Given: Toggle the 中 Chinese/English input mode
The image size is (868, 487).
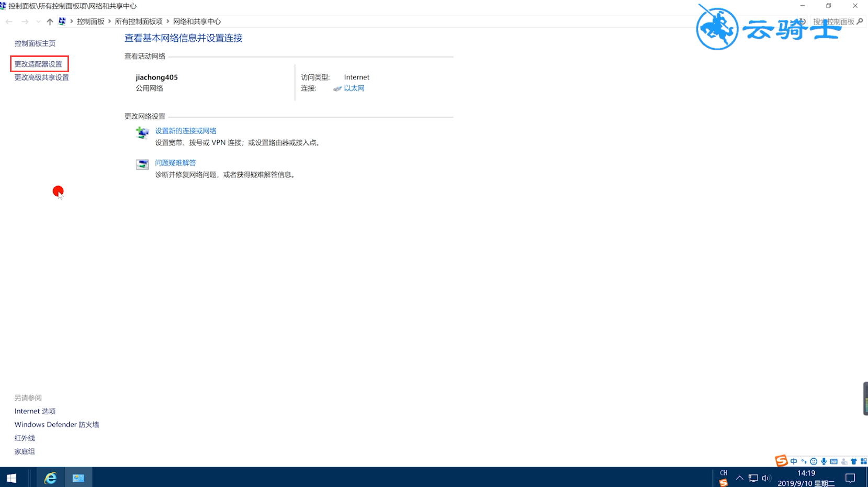Looking at the screenshot, I should (794, 461).
